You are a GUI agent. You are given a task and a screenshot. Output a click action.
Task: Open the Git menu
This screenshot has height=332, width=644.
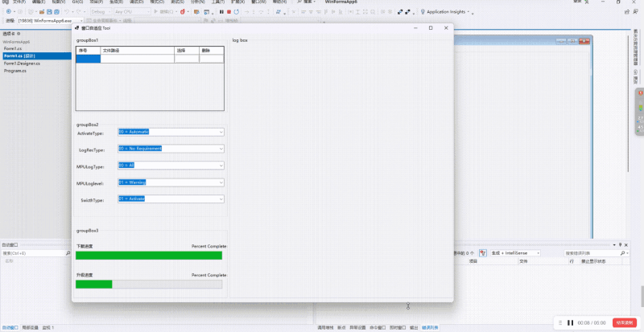coord(77,2)
